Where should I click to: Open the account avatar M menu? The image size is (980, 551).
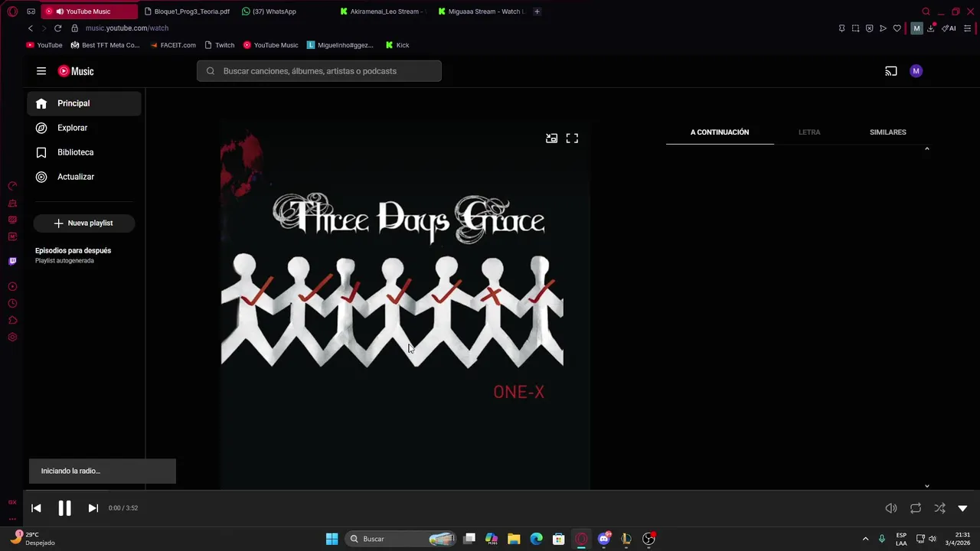tap(916, 71)
